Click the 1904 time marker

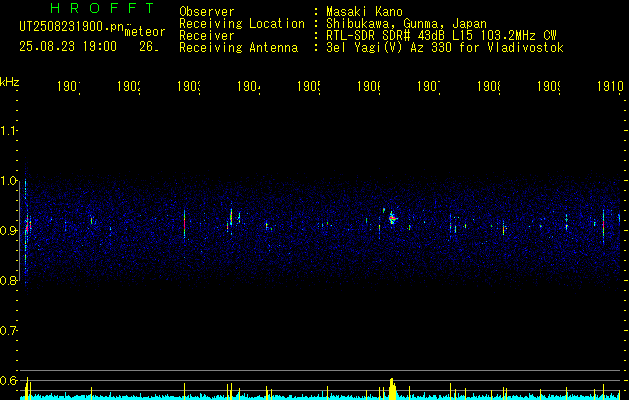249,87
